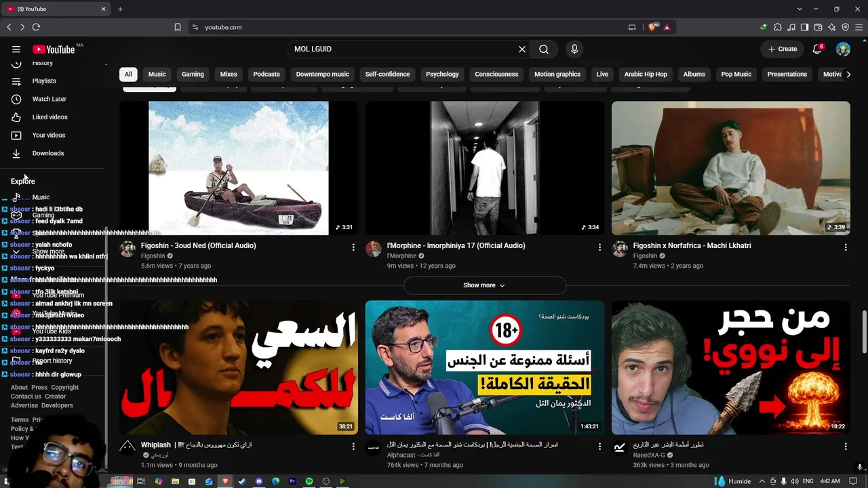Open Brave Wallet icon
868x488 pixels.
click(x=818, y=27)
